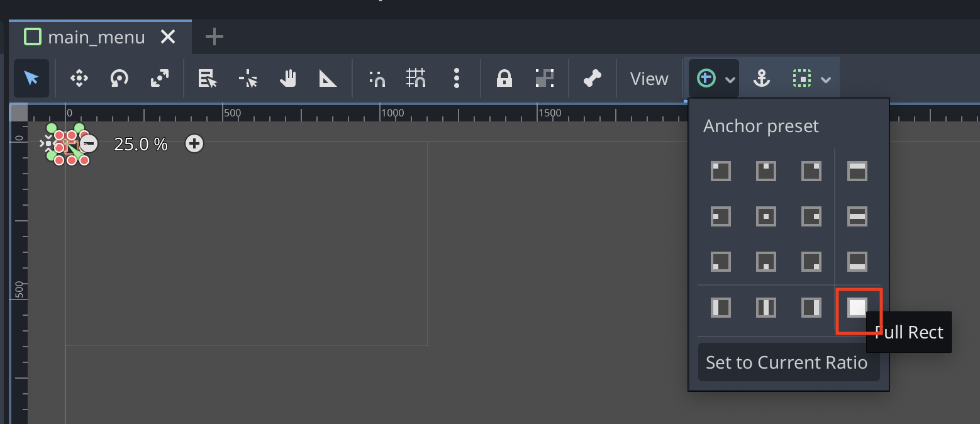Click Set to Current Ratio

coord(788,362)
